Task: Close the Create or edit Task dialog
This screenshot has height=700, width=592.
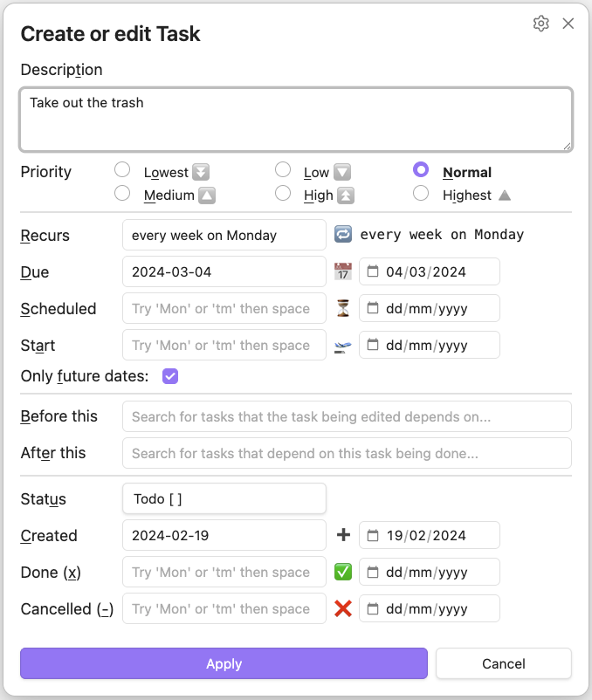Action: (x=568, y=24)
